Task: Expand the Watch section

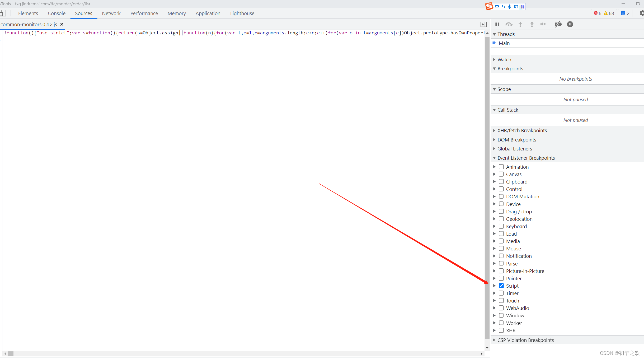Action: point(504,59)
